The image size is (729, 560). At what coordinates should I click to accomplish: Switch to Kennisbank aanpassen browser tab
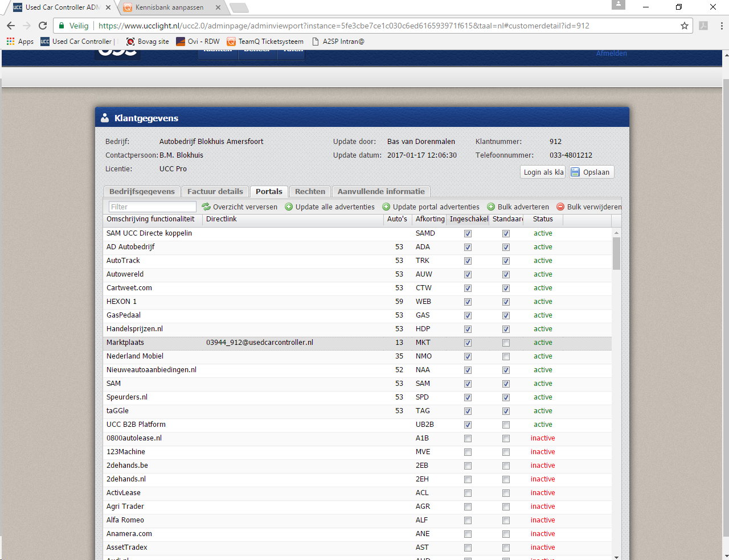[169, 7]
